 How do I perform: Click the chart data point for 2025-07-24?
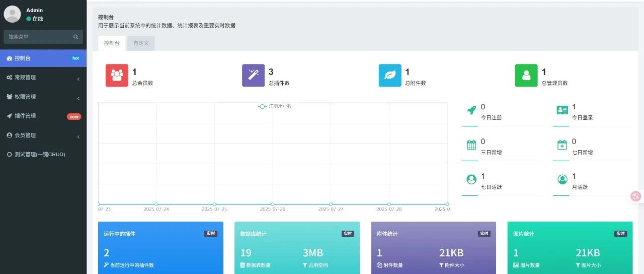pos(156,204)
